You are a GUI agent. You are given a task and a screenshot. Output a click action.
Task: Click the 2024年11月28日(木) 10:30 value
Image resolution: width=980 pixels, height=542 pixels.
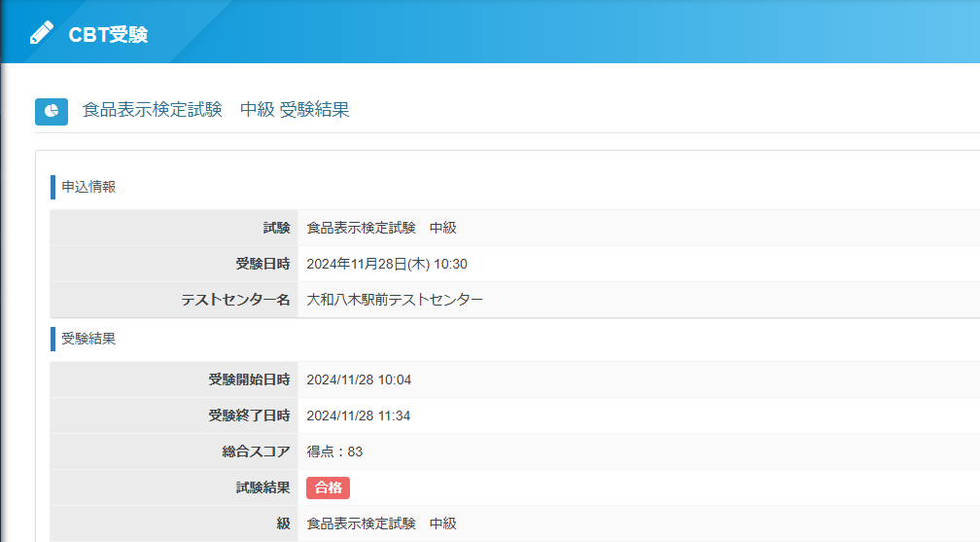pos(387,264)
